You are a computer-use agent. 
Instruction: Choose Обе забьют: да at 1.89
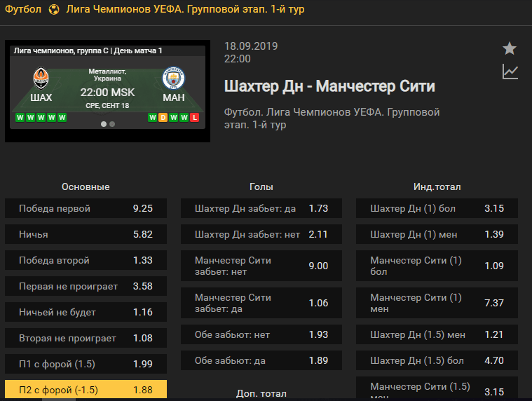[261, 360]
